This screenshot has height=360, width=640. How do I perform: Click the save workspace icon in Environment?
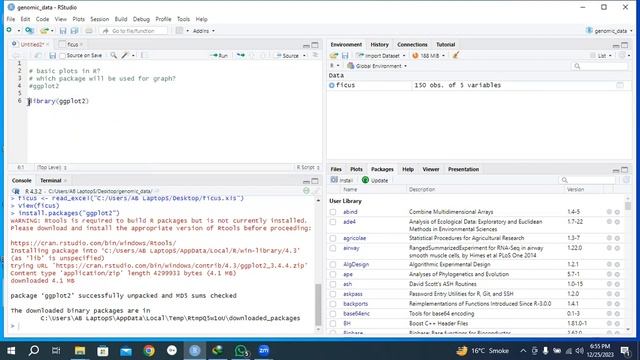[345, 56]
